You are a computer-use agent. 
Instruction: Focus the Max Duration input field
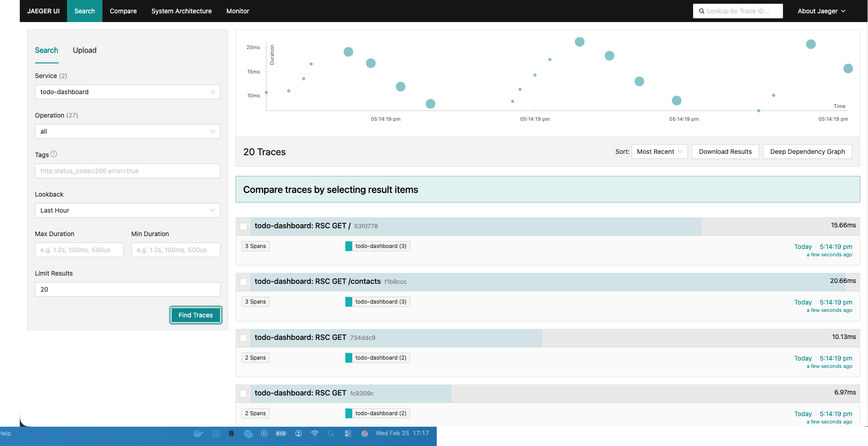pyautogui.click(x=79, y=250)
